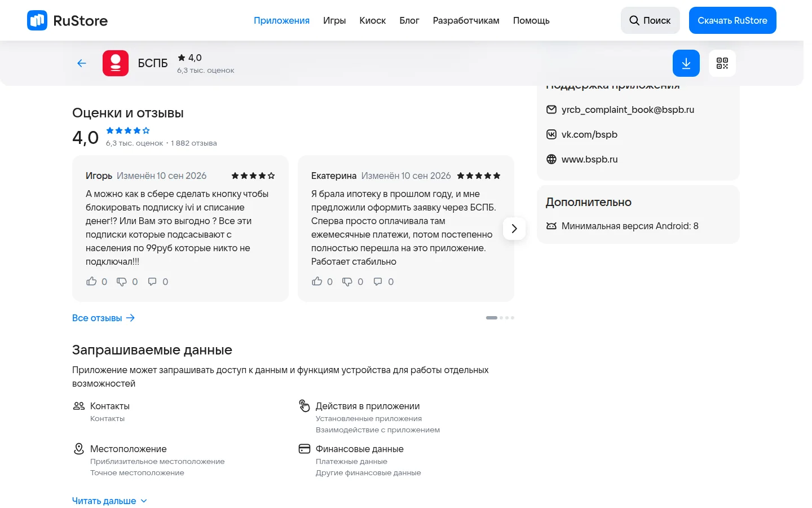Dislike Игорь's review with thumbs down
The height and width of the screenshot is (508, 812).
[x=121, y=281]
